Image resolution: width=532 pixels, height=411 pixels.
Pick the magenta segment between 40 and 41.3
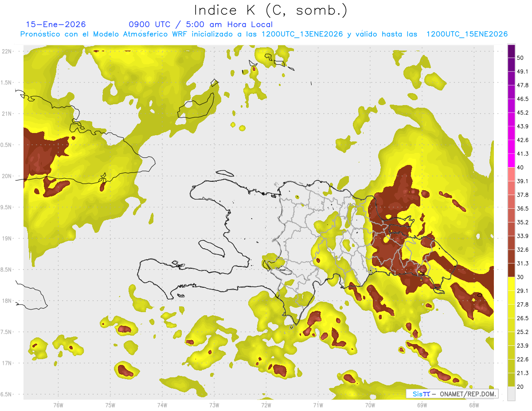click(x=511, y=160)
